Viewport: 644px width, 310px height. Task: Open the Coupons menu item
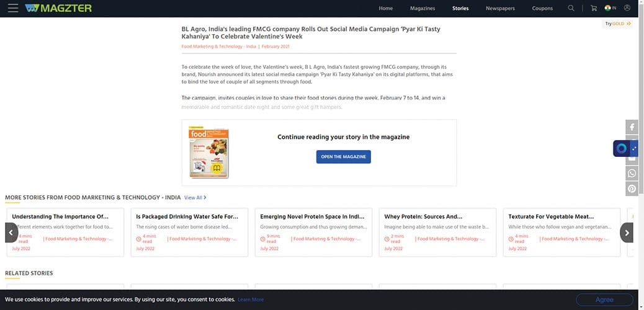click(x=542, y=8)
